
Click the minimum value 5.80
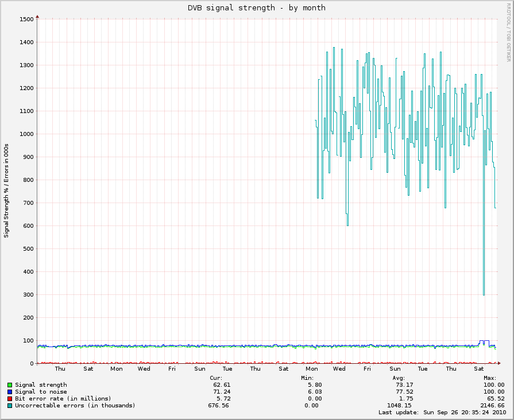(x=315, y=384)
